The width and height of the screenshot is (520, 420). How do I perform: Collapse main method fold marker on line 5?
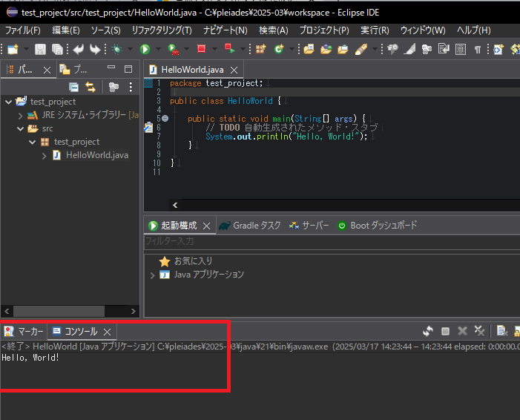(x=165, y=119)
